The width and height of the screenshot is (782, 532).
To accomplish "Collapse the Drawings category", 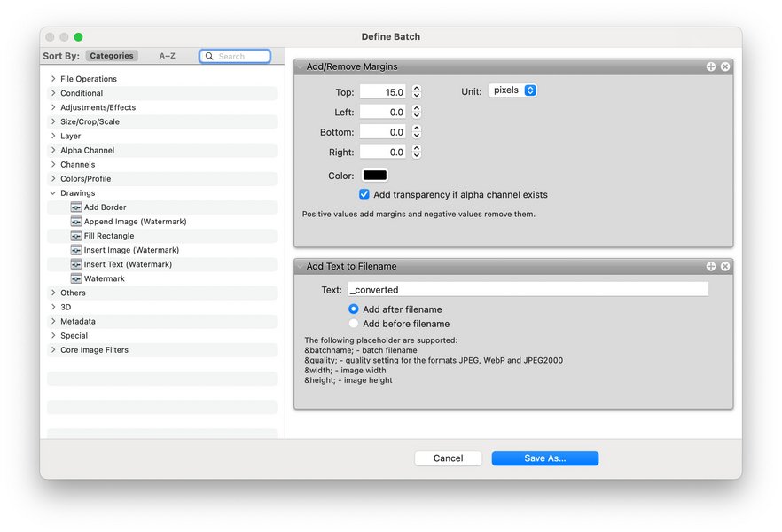I will coord(53,192).
